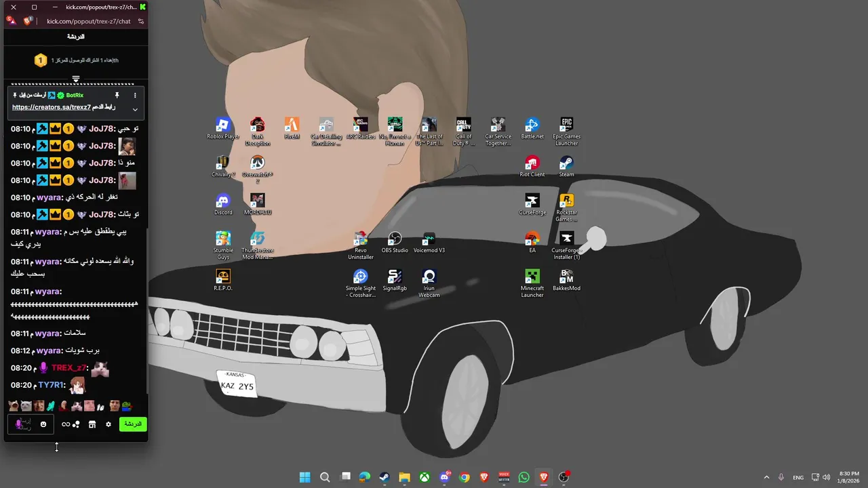Open the emoji picker in chat input

(x=43, y=424)
